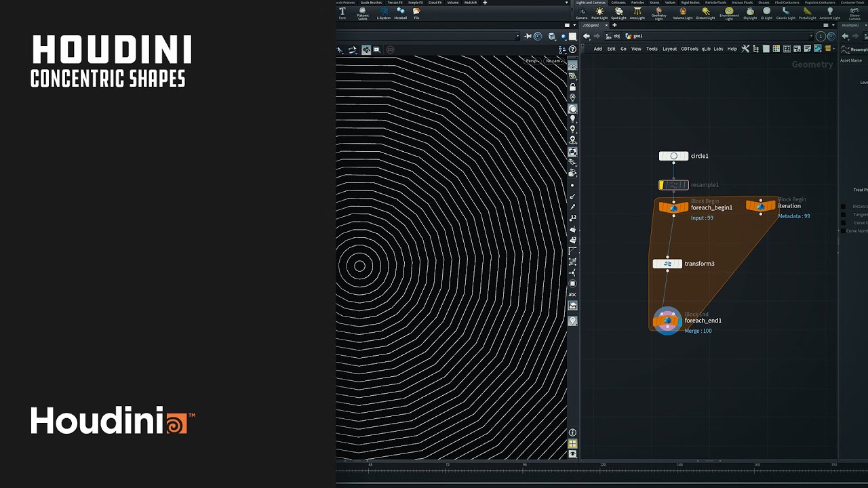Create a Point Light from shelf
This screenshot has width=868, height=488.
click(x=599, y=13)
